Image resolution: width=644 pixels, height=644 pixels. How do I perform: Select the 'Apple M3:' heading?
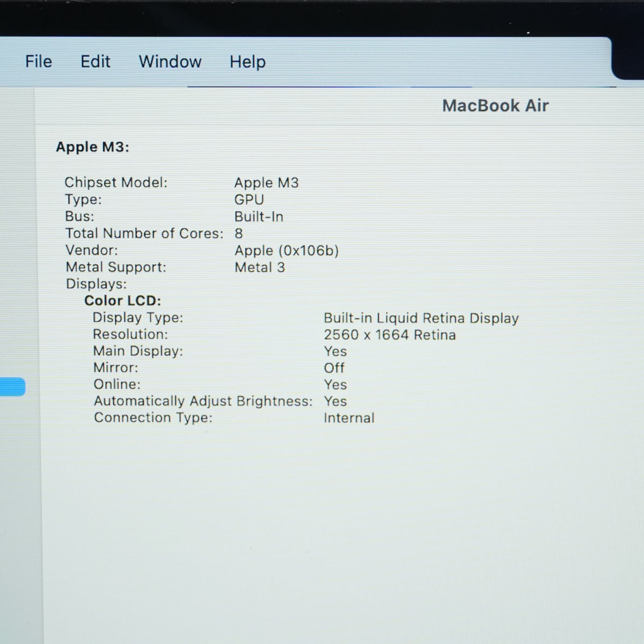coord(92,147)
